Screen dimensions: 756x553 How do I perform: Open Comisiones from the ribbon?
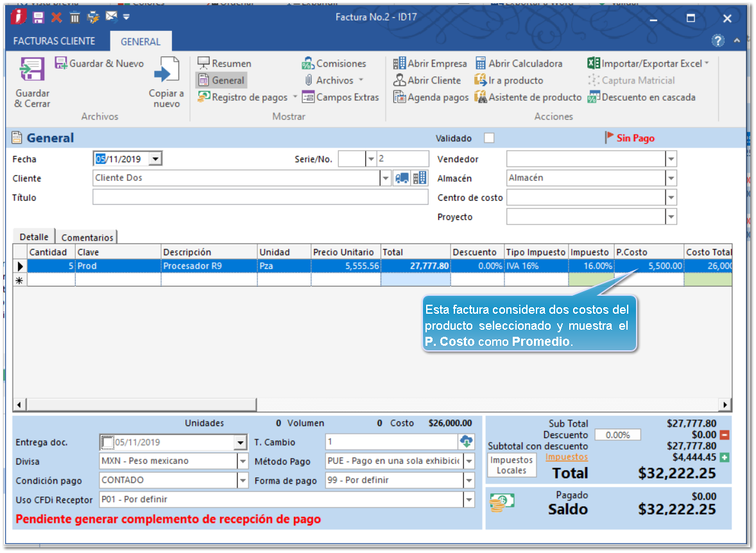pyautogui.click(x=334, y=64)
